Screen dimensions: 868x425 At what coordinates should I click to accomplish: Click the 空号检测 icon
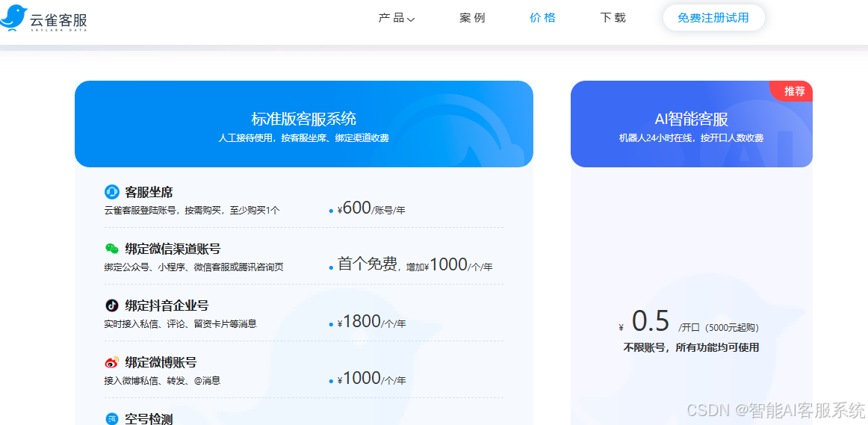coord(112,418)
